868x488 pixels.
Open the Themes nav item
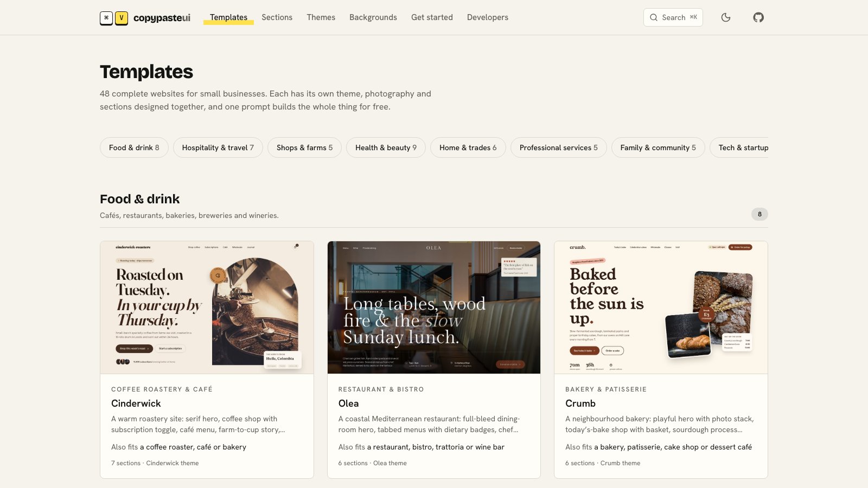(321, 17)
